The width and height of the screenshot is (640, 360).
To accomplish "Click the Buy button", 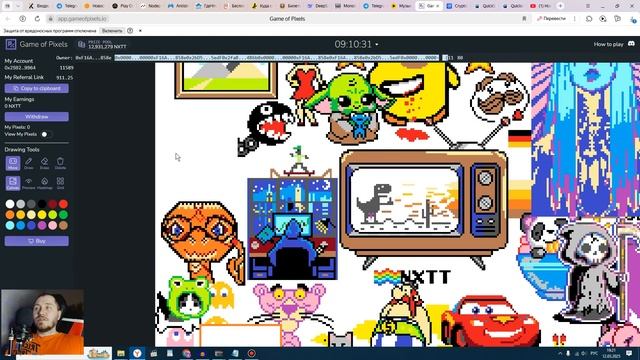I will tap(37, 241).
